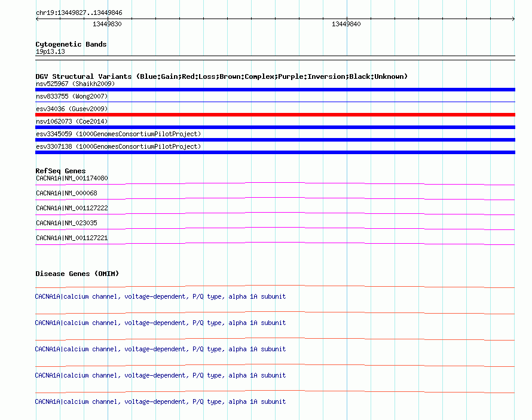Click the chr19:13449827..13449846 region label
This screenshot has width=532, height=420.
tap(79, 13)
